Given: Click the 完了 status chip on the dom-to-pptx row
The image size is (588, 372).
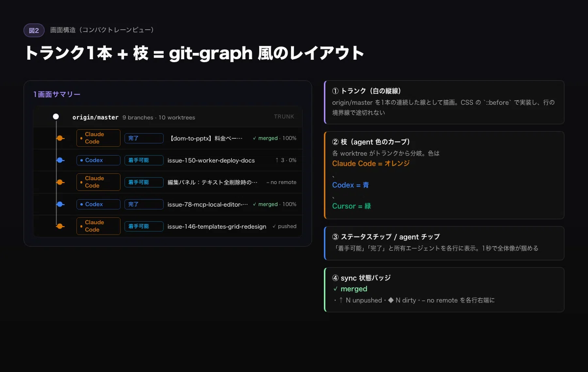Looking at the screenshot, I should pos(144,138).
